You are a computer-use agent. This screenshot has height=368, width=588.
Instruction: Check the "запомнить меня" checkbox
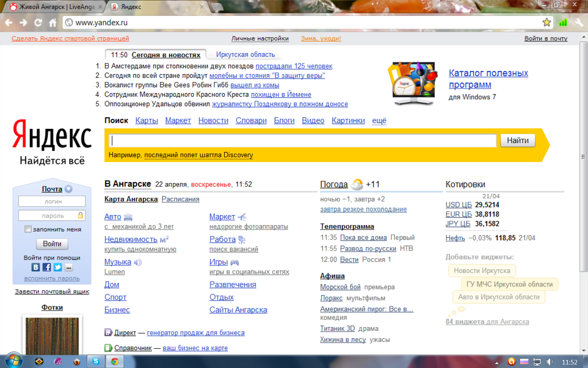tap(28, 229)
